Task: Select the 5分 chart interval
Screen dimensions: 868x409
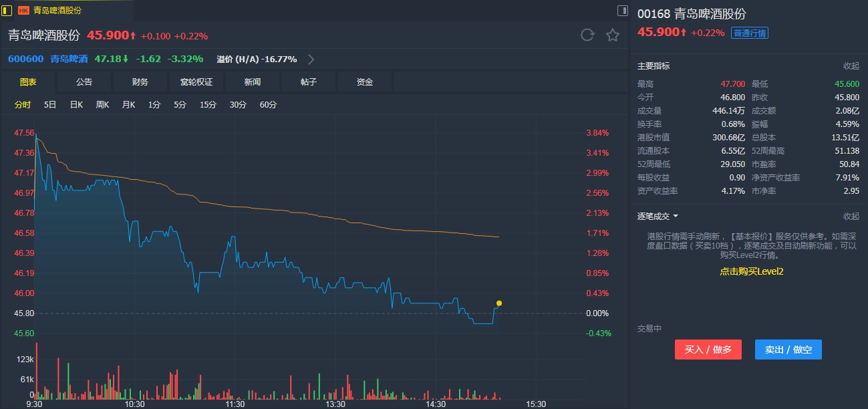Action: (180, 105)
